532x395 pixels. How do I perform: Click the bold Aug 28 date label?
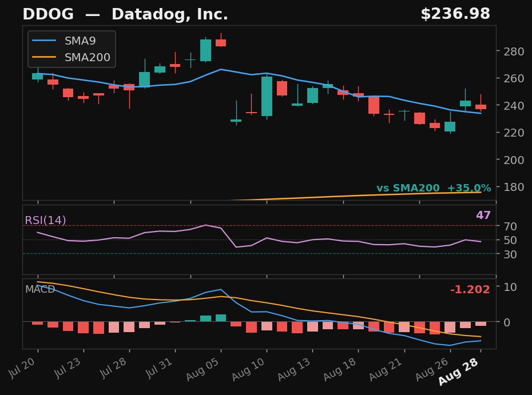coord(459,371)
